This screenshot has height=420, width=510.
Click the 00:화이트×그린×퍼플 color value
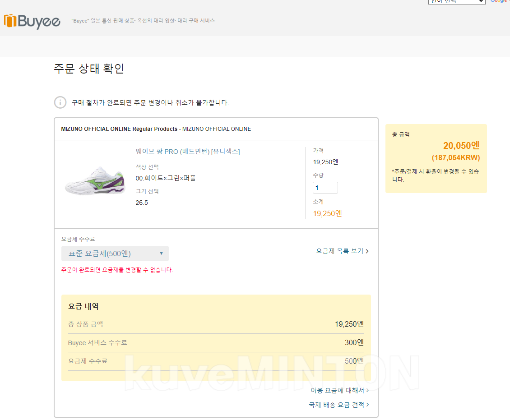[166, 178]
